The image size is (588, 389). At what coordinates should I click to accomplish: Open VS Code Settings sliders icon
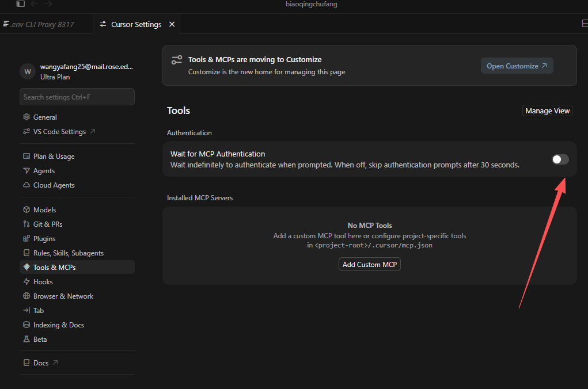tap(26, 132)
